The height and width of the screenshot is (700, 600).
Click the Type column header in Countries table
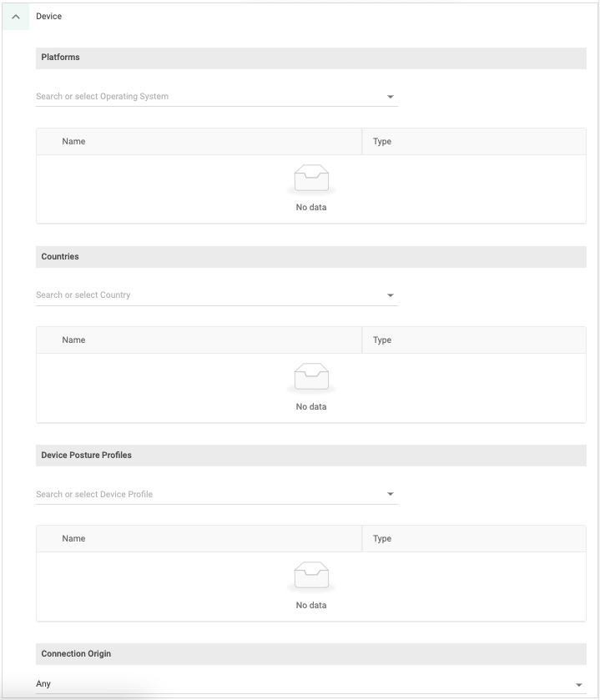(382, 340)
